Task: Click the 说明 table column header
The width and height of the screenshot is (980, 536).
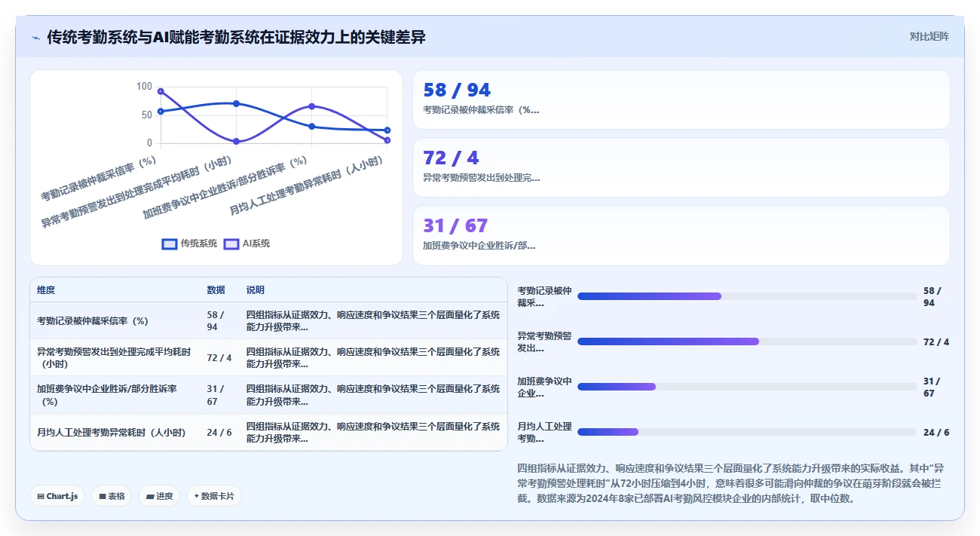Action: pos(256,290)
